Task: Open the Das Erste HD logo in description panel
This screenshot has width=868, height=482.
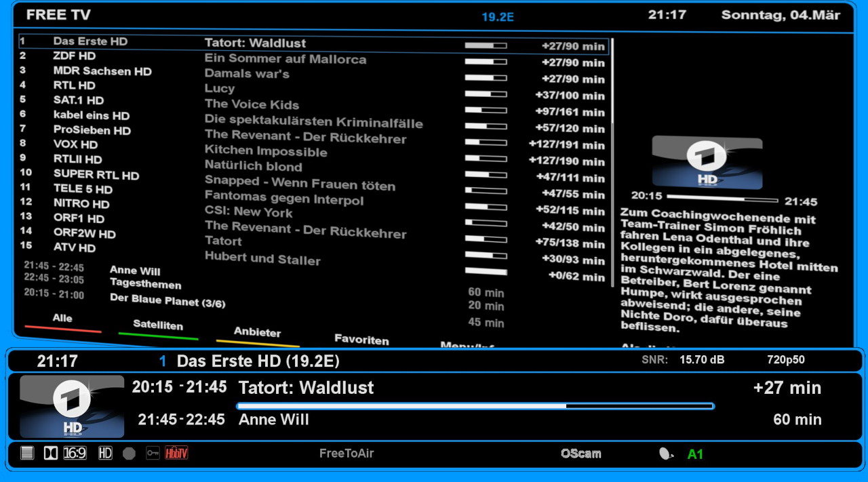Action: (x=707, y=162)
